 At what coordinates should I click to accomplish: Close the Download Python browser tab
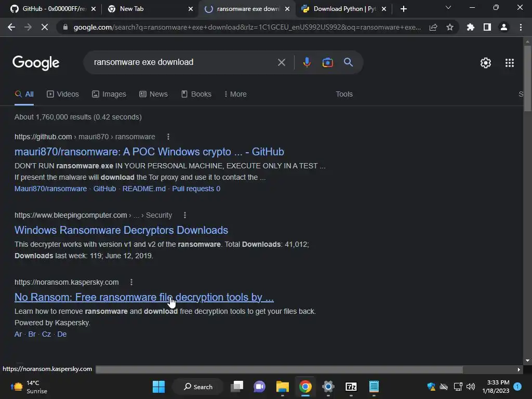pyautogui.click(x=384, y=9)
